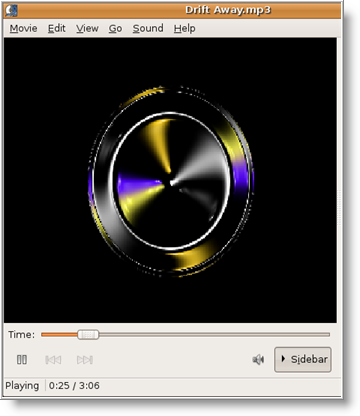Click the 0:25 / 3:06 time readout
The height and width of the screenshot is (416, 360).
74,386
